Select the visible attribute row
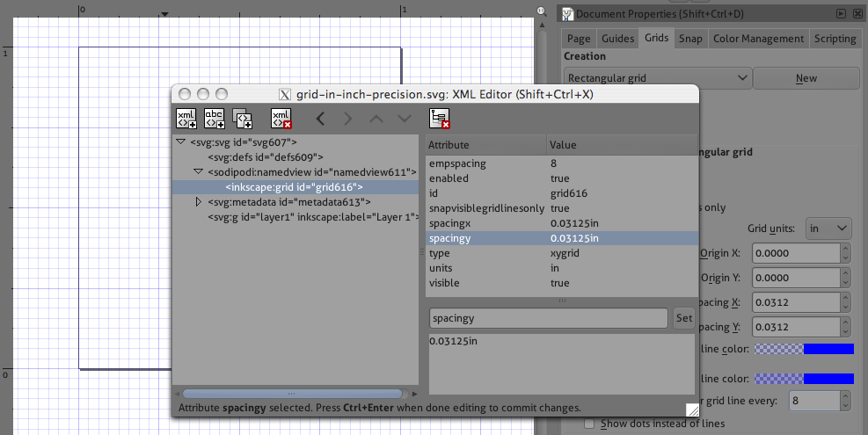 coord(562,283)
